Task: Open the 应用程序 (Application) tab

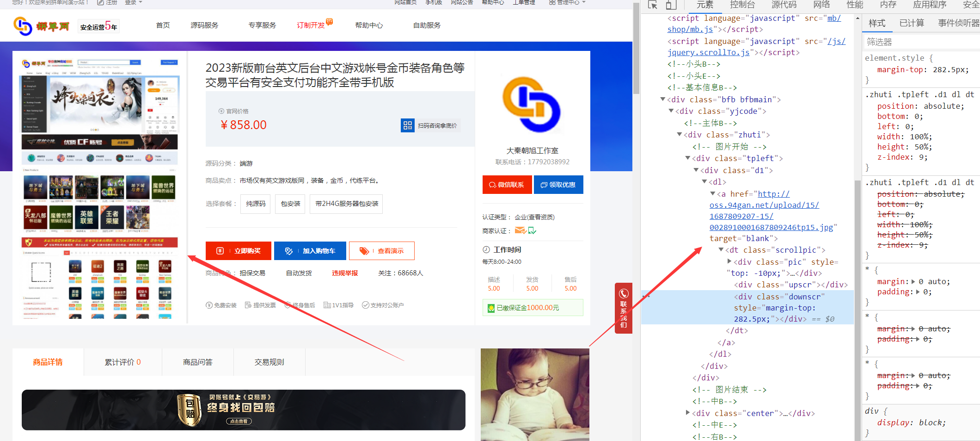Action: click(930, 5)
